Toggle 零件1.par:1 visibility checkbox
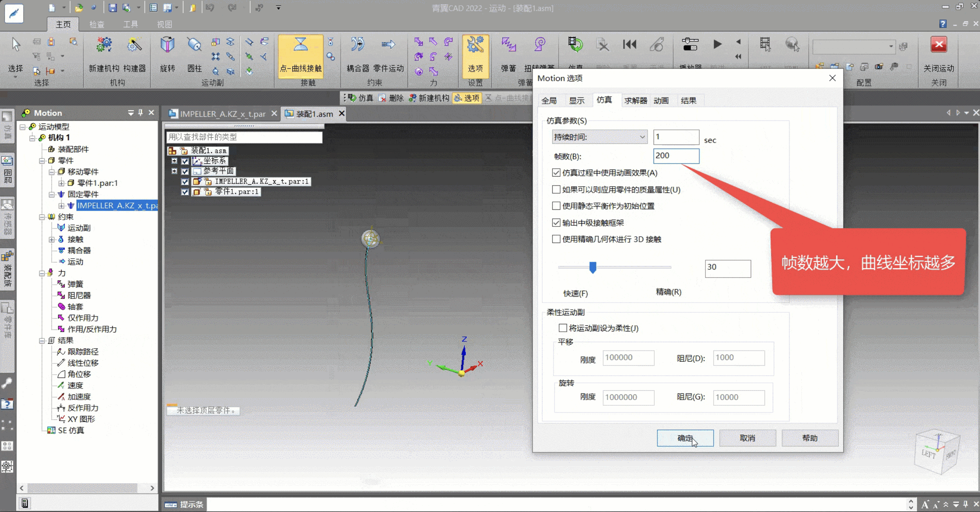 (x=185, y=192)
